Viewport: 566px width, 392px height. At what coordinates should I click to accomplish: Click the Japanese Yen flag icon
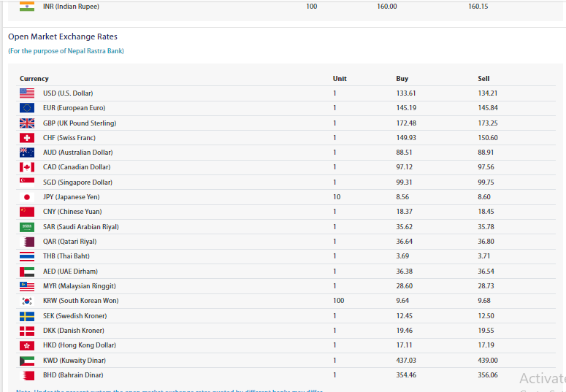pos(27,197)
